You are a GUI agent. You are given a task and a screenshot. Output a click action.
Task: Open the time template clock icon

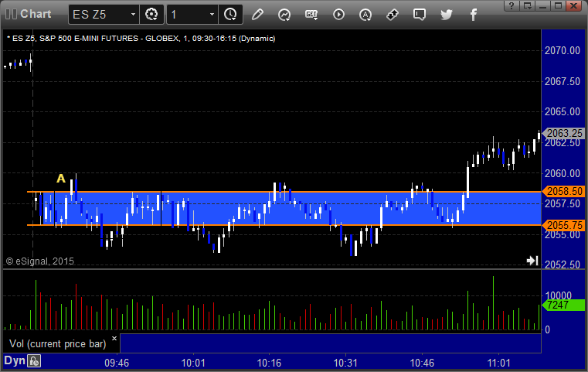pos(230,15)
